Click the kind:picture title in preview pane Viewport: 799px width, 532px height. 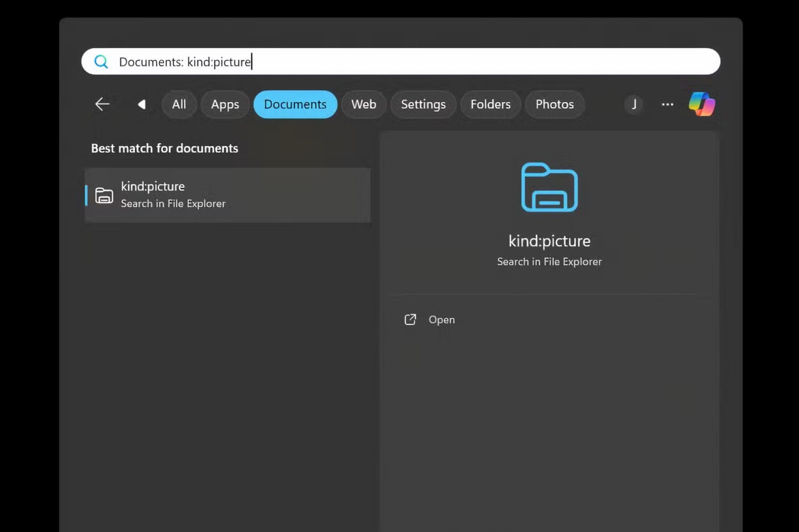pyautogui.click(x=549, y=241)
